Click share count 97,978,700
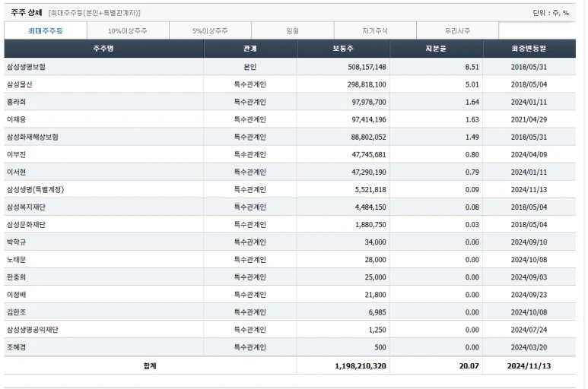This screenshot has height=389, width=588. click(369, 103)
